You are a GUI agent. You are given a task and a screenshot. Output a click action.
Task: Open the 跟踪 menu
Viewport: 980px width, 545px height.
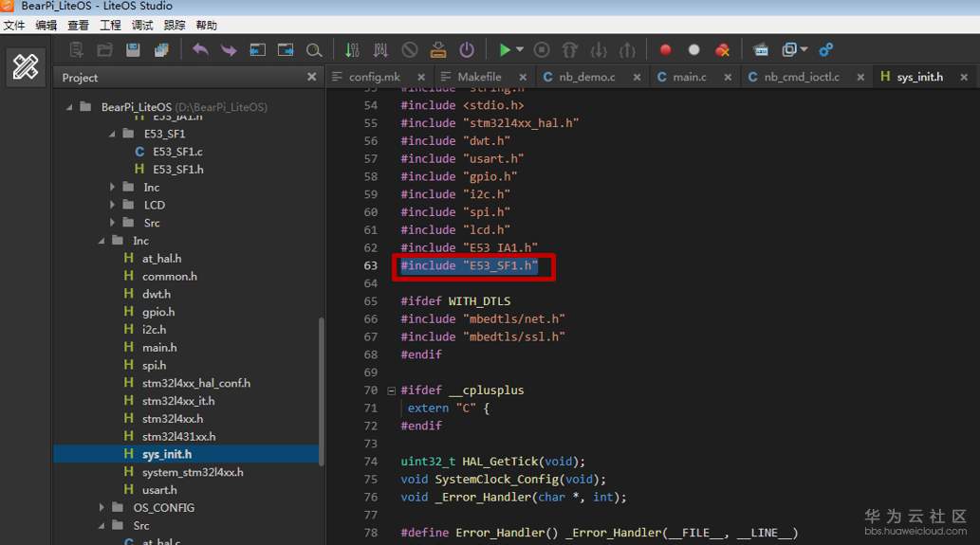pos(175,26)
